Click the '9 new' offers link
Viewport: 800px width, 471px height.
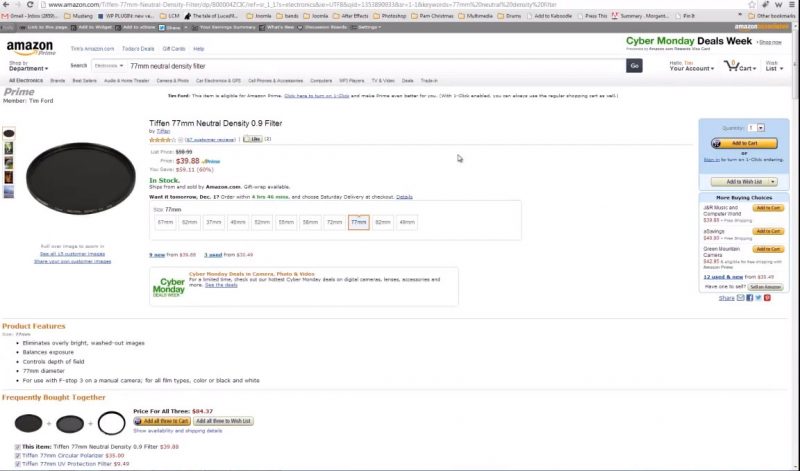pos(157,255)
